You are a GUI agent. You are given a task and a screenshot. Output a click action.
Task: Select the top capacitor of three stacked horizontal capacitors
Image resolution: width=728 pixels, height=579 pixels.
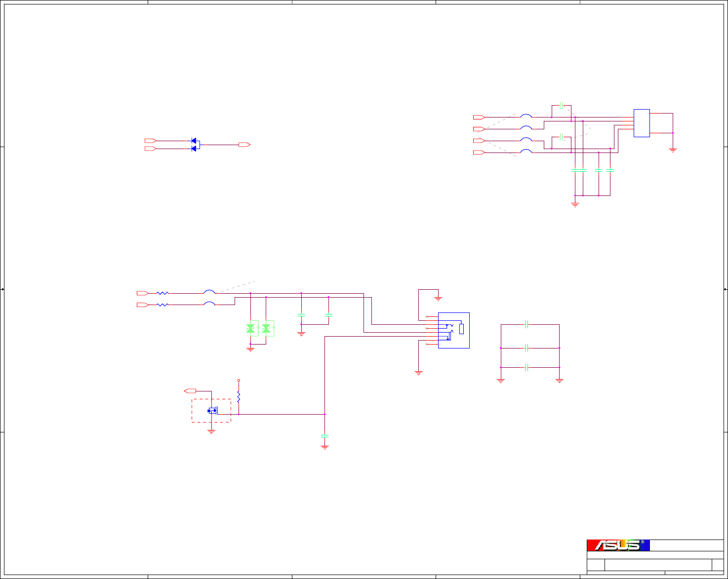coord(527,324)
